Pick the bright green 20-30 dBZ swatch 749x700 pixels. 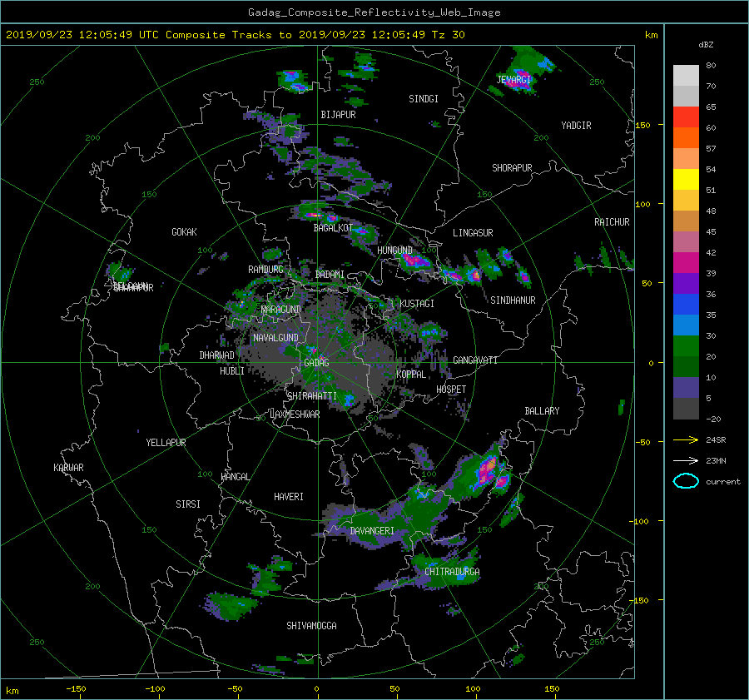pyautogui.click(x=686, y=346)
